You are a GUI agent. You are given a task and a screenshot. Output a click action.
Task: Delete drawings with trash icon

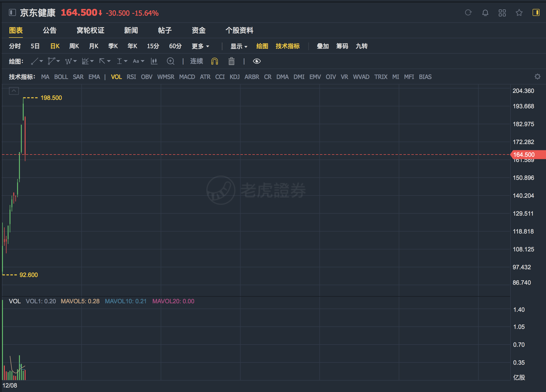click(x=232, y=61)
